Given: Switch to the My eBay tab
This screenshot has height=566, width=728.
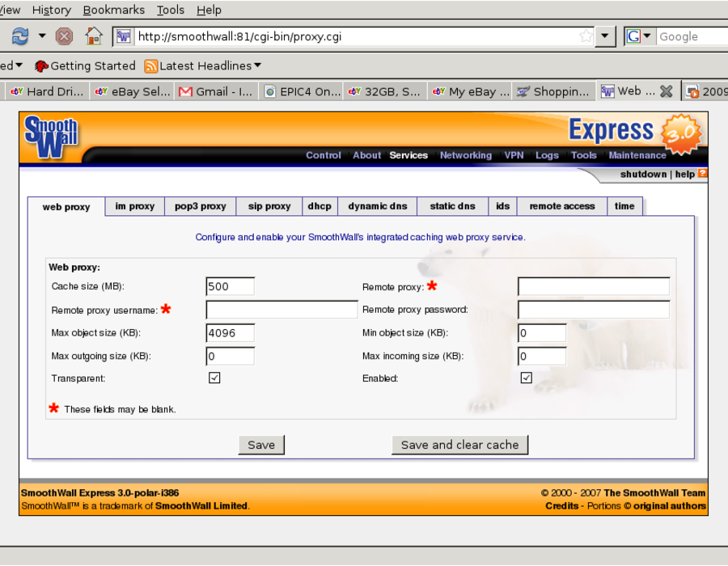Looking at the screenshot, I should 470,91.
